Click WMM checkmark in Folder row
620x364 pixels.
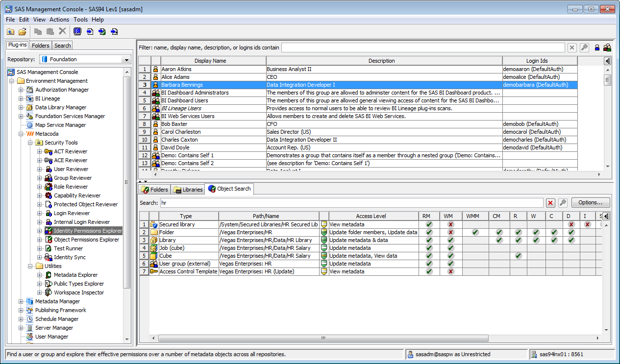tap(475, 232)
